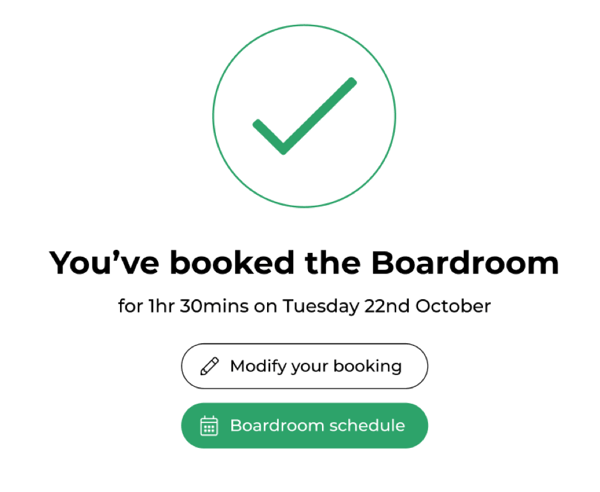The width and height of the screenshot is (600, 492).
Task: Click the booking duration and date subtitle
Action: pos(304,306)
